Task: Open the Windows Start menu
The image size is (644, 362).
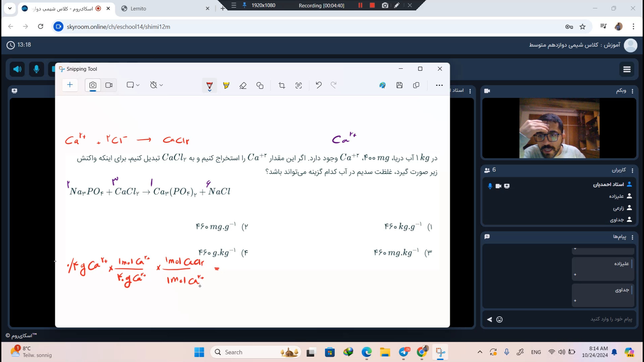Action: click(199, 352)
